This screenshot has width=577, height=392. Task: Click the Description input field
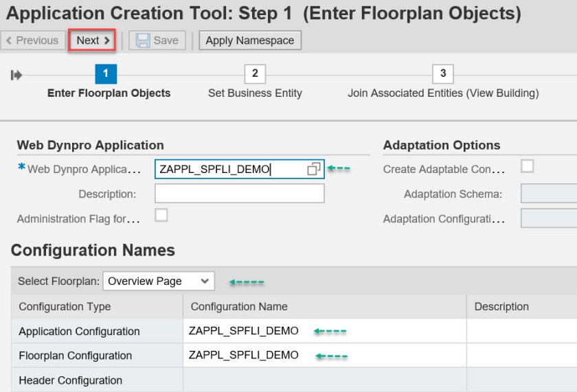tap(239, 194)
